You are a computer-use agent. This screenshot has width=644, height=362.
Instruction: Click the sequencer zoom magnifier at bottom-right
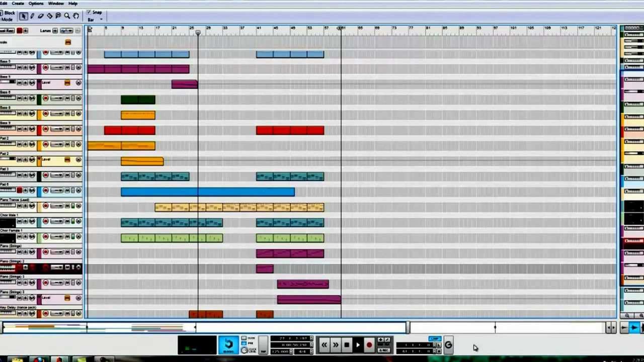[627, 315]
